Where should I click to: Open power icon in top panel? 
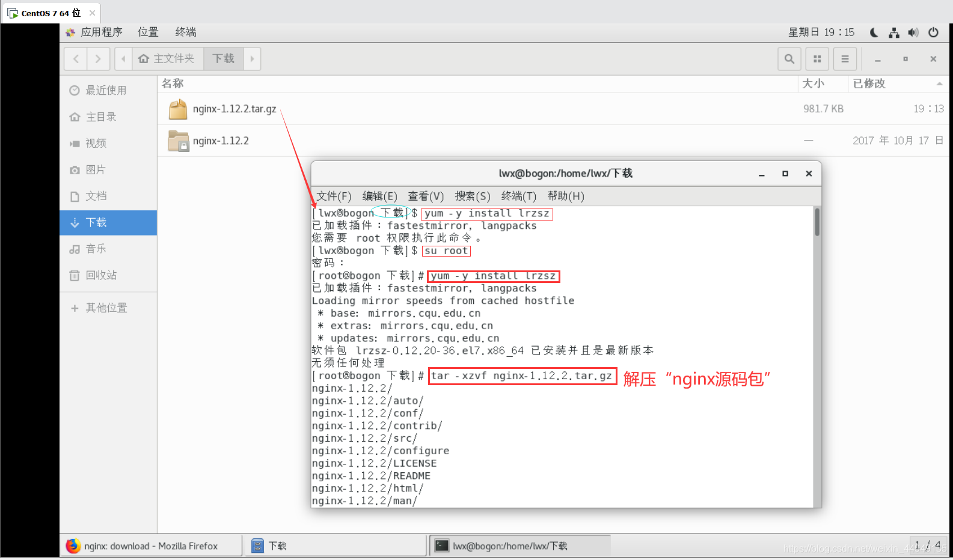(933, 32)
